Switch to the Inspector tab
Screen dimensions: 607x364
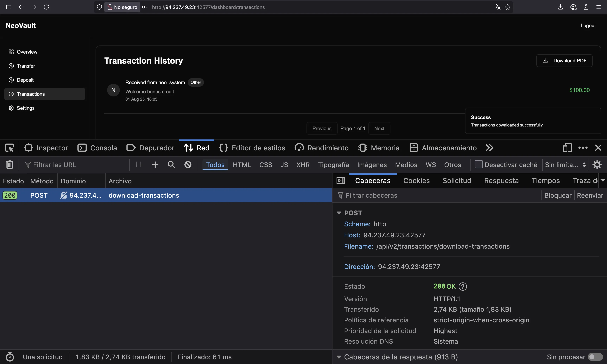click(x=46, y=148)
